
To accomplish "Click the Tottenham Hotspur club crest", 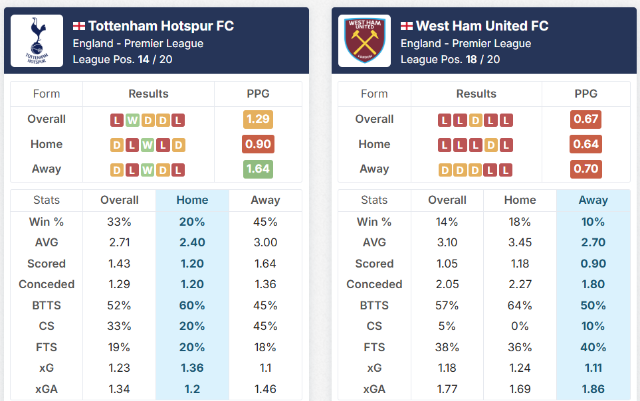I will pyautogui.click(x=37, y=41).
